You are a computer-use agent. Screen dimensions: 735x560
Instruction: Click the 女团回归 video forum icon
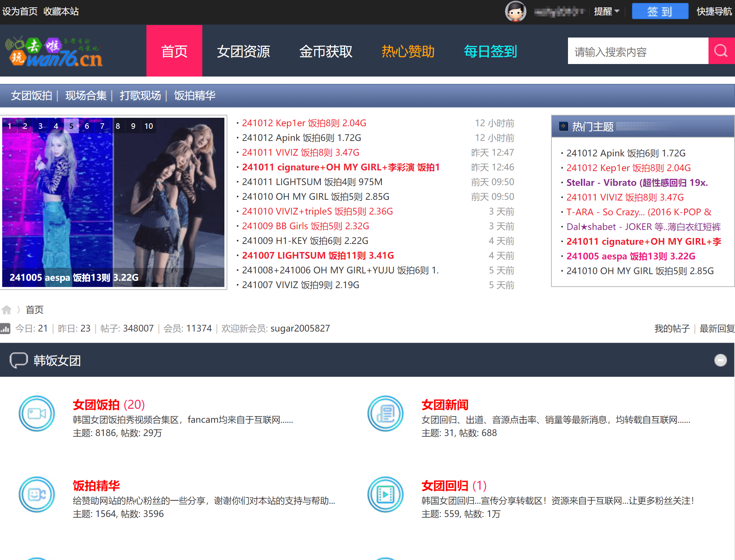(x=386, y=495)
